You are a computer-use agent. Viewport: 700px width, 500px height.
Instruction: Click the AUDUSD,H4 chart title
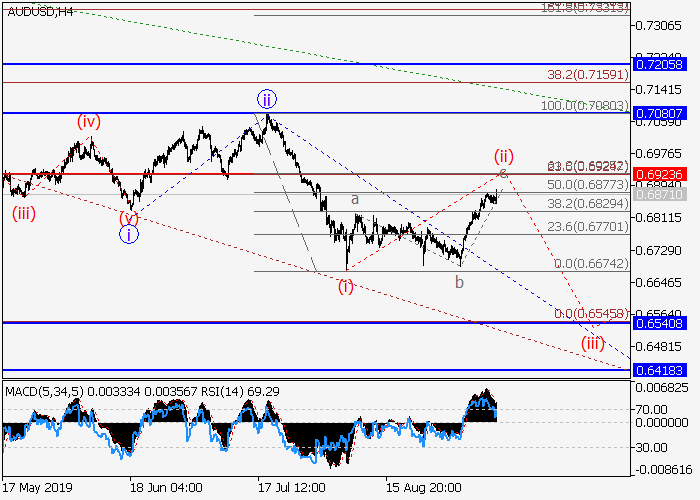(x=38, y=11)
